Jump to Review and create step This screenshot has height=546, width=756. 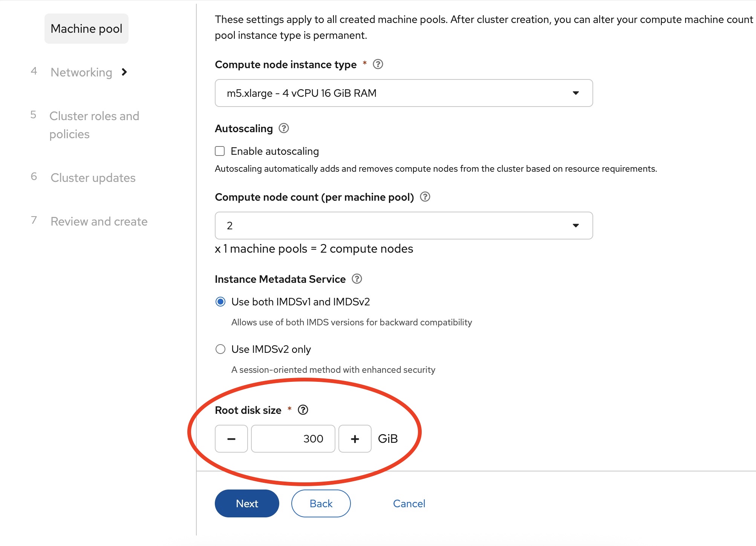[x=99, y=221]
